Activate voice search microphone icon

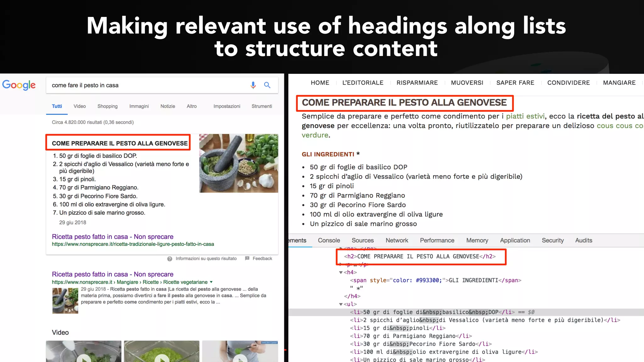[x=253, y=85]
